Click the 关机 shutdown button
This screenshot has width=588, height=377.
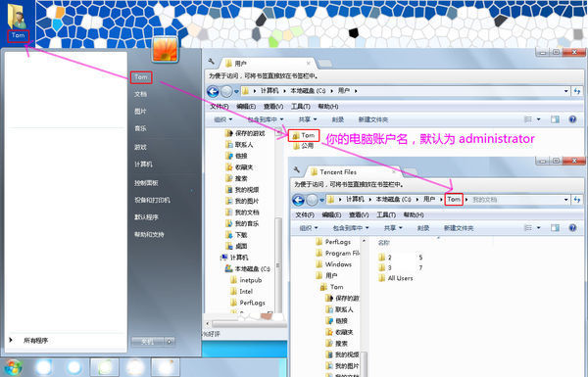148,342
